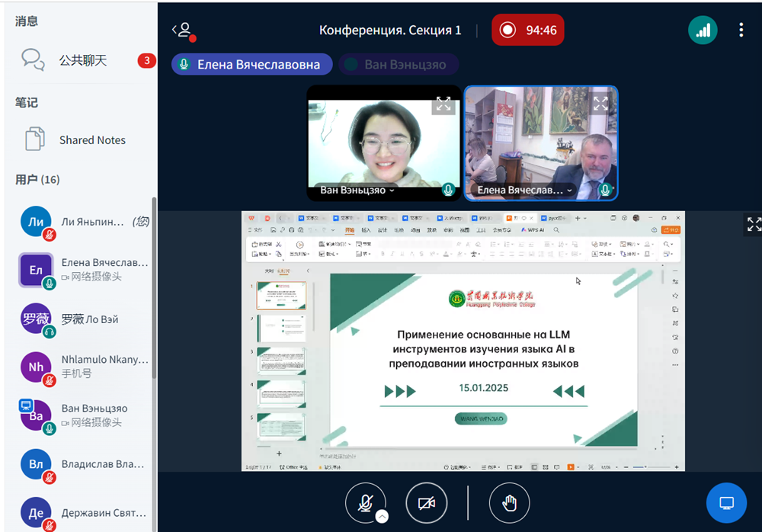Expand audio device options arrow

click(x=383, y=516)
